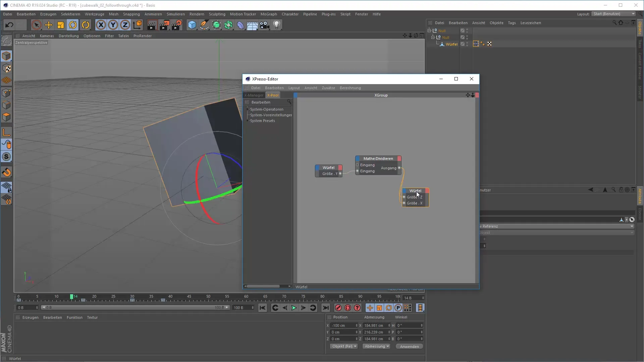Image resolution: width=644 pixels, height=362 pixels.
Task: Toggle X axis lock
Action: point(101,25)
